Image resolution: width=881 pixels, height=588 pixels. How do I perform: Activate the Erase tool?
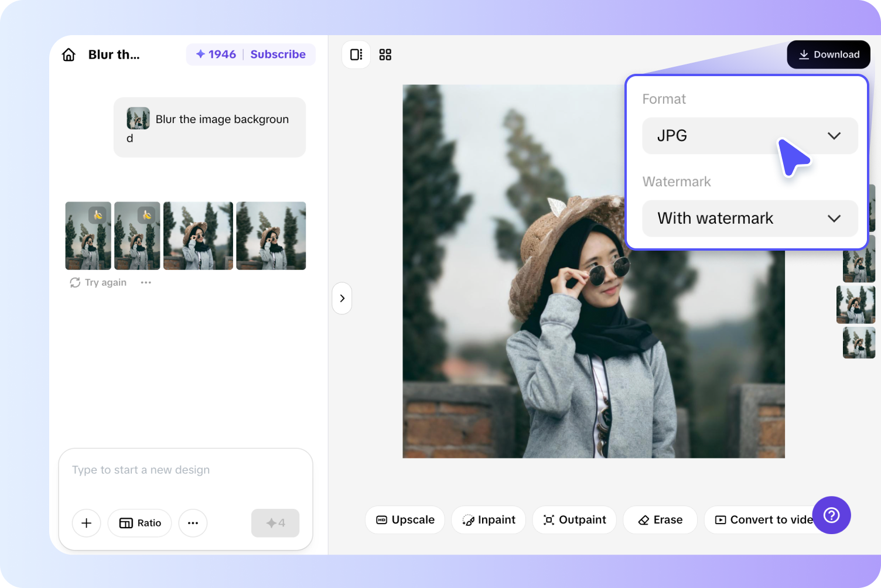660,519
